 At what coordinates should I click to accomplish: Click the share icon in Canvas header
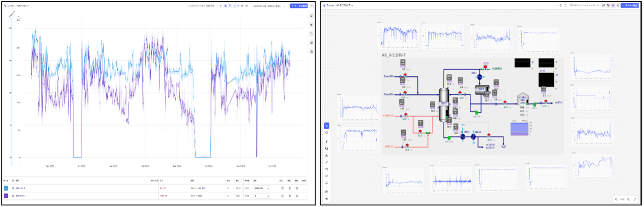pos(618,5)
